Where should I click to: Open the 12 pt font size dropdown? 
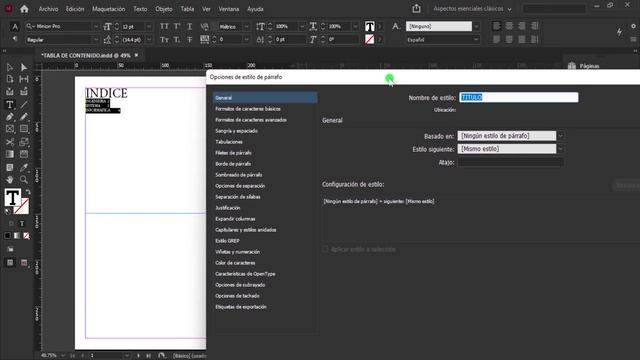(149, 27)
